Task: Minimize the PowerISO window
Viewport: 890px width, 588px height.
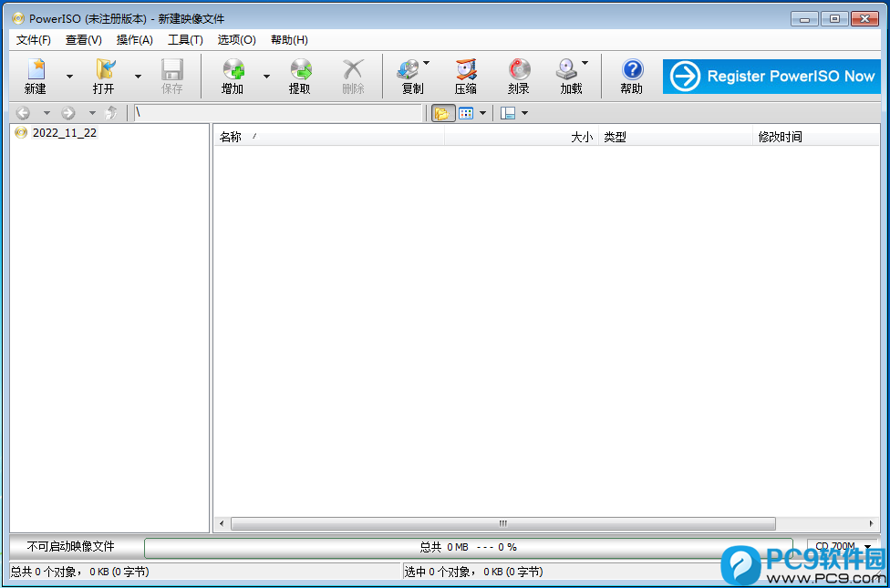Action: [804, 19]
